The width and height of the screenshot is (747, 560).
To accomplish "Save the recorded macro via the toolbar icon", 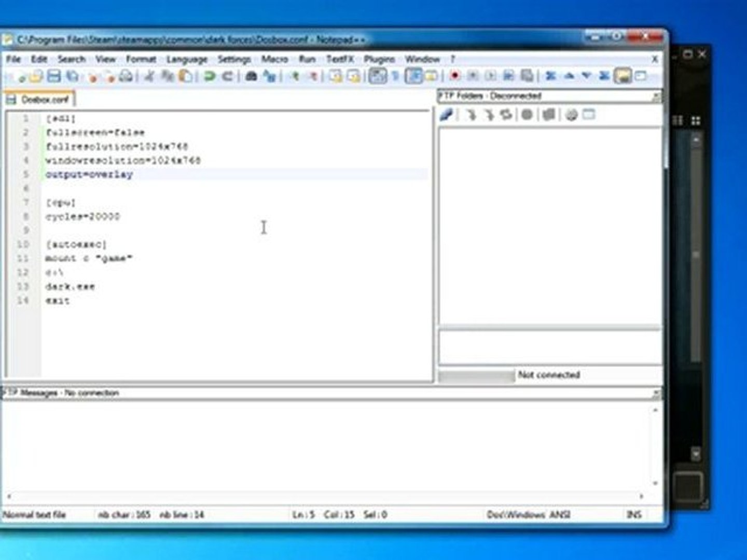I will click(x=527, y=76).
